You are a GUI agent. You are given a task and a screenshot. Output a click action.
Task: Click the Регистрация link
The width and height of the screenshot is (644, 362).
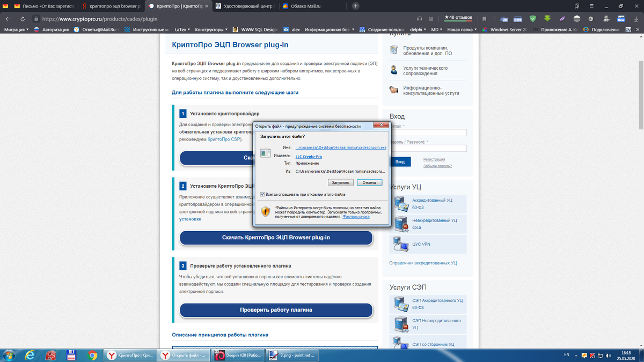tap(434, 159)
